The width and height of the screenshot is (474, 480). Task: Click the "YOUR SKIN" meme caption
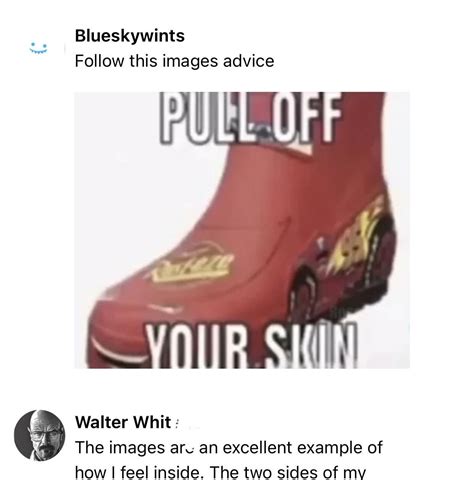[x=252, y=347]
